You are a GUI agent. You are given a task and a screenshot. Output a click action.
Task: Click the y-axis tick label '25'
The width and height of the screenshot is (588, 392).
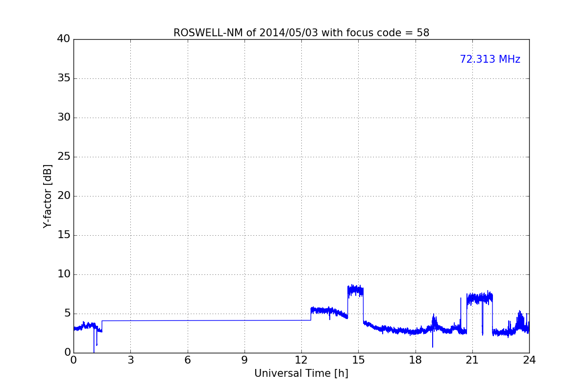pyautogui.click(x=64, y=157)
